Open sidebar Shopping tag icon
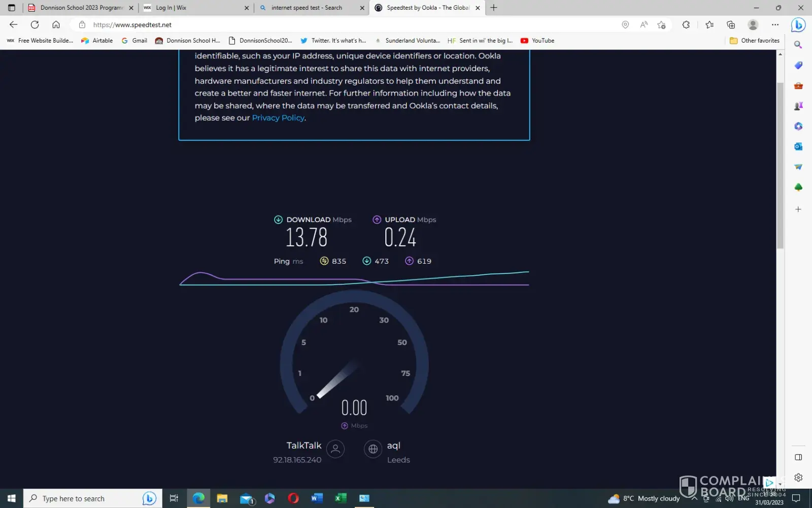This screenshot has height=508, width=812. [x=798, y=65]
